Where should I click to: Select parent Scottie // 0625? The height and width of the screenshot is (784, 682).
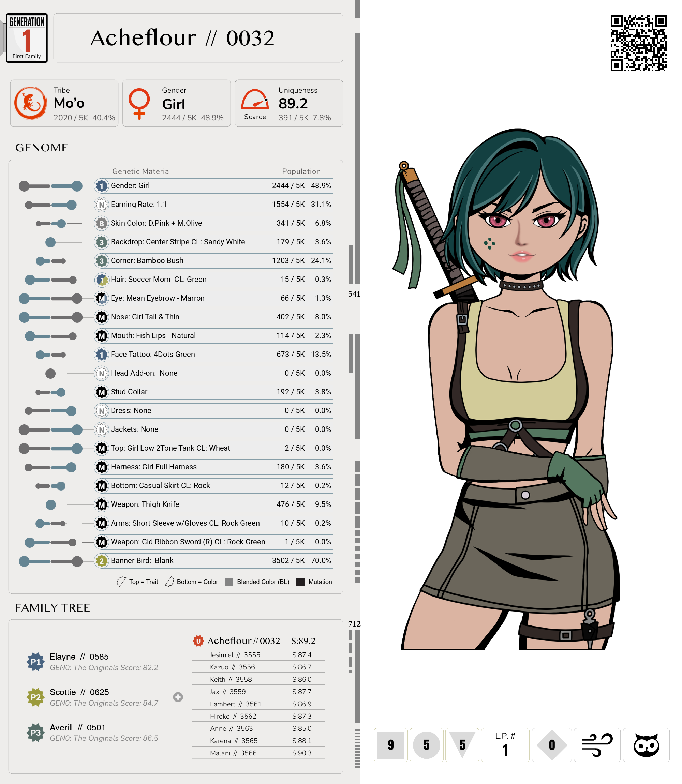pos(79,692)
